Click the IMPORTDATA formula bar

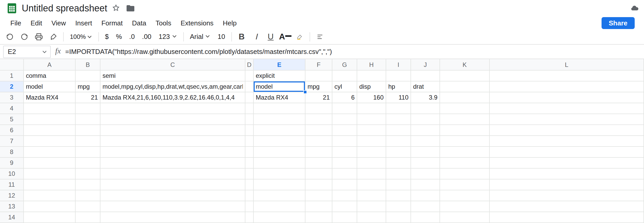click(x=352, y=52)
